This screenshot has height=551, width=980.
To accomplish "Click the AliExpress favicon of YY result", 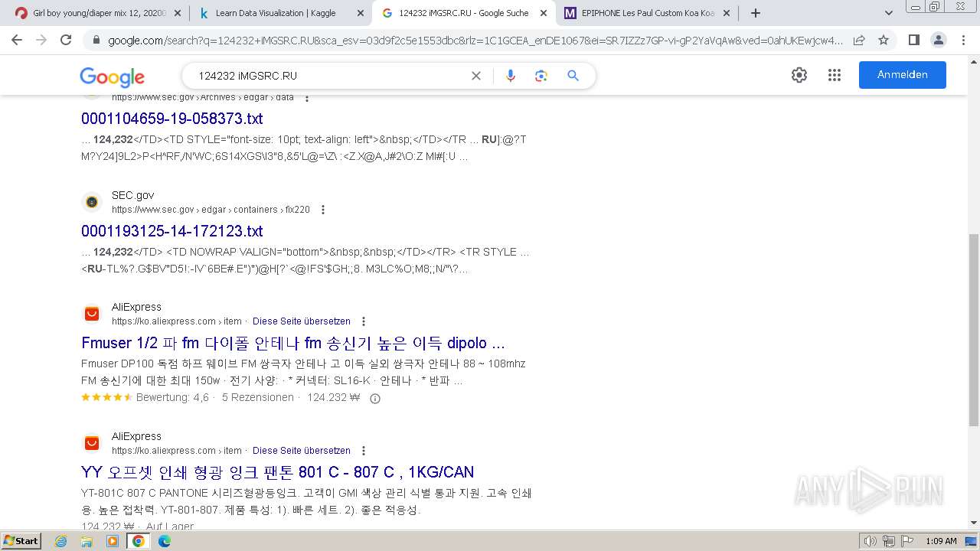I will (x=92, y=443).
